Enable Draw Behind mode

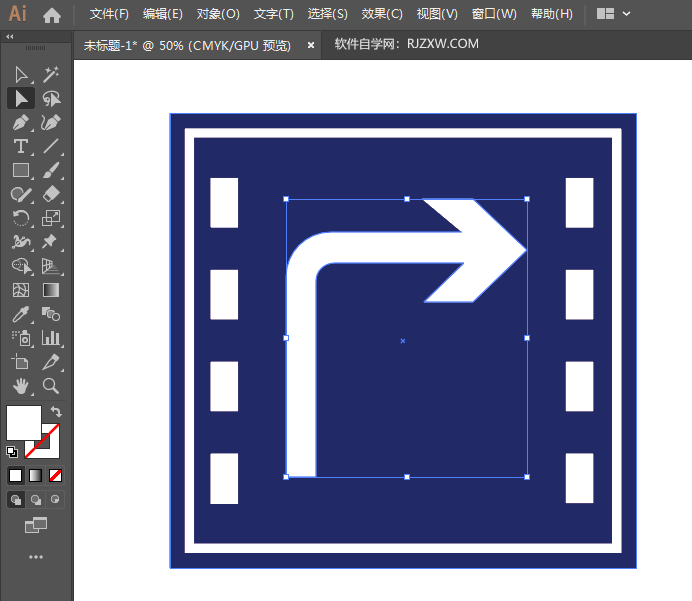[36, 500]
